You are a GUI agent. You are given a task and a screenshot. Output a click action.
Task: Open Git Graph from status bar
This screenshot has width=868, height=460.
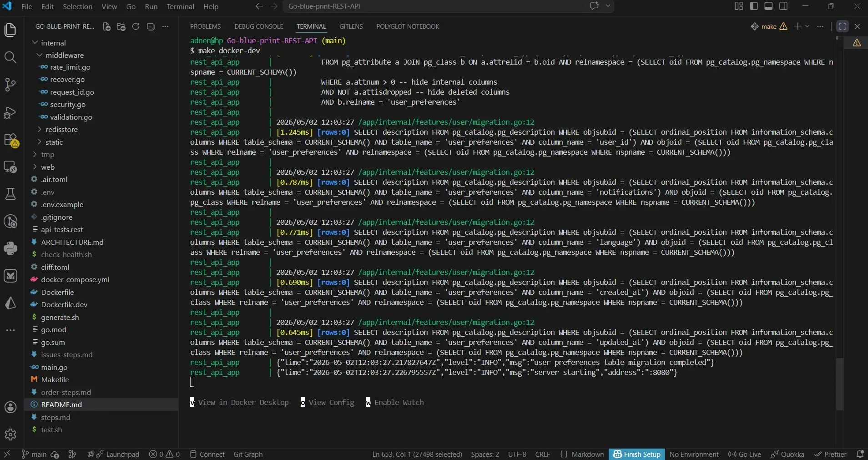click(x=248, y=454)
